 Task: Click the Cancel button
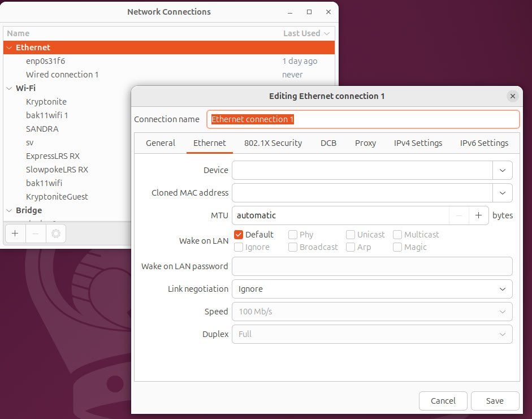443,401
